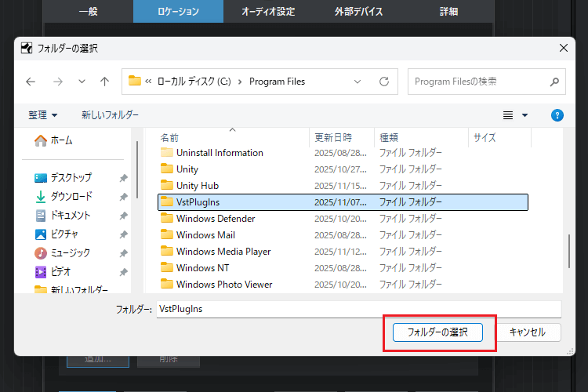Open the 整理 dropdown menu
Image resolution: width=588 pixels, height=392 pixels.
pyautogui.click(x=43, y=115)
